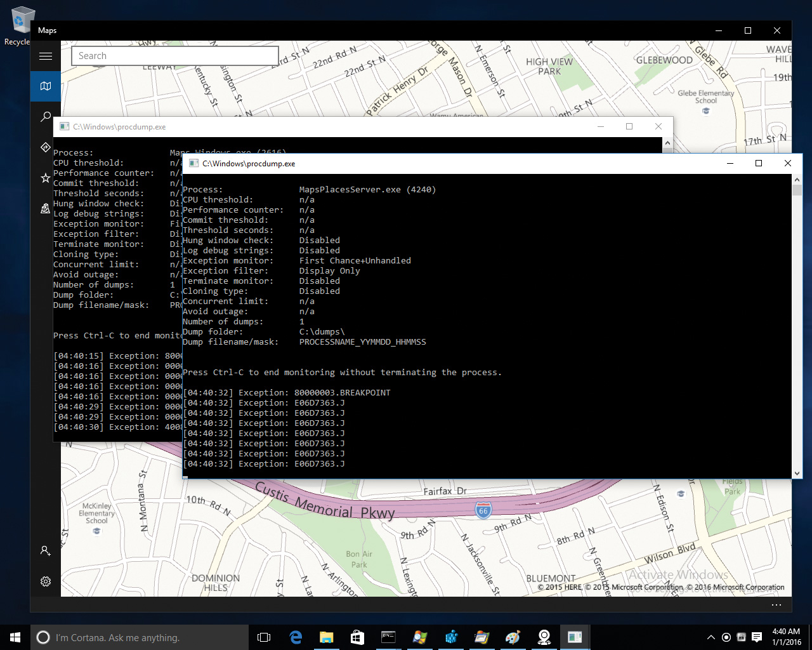Click the HIGH VIEW PARK label
The width and height of the screenshot is (812, 650).
click(549, 66)
